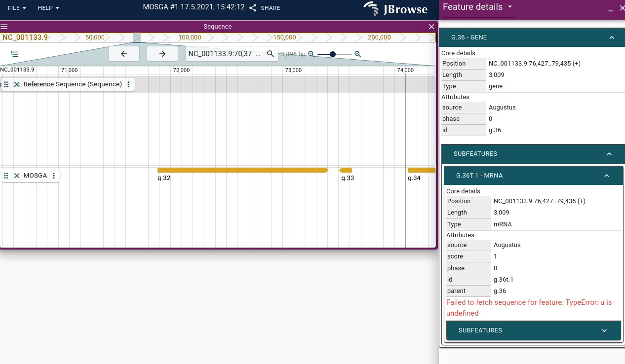625x364 pixels.
Task: Zoom in with the plus magnifier icon
Action: click(357, 55)
